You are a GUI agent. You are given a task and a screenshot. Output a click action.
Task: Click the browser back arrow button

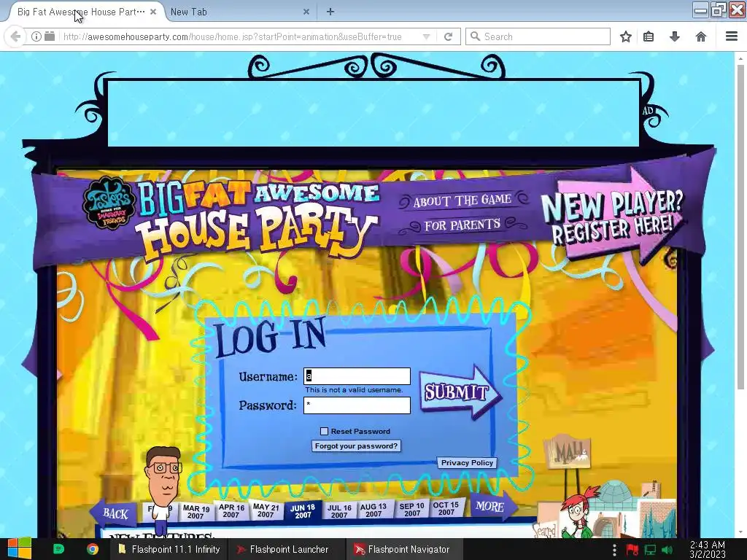pyautogui.click(x=15, y=36)
